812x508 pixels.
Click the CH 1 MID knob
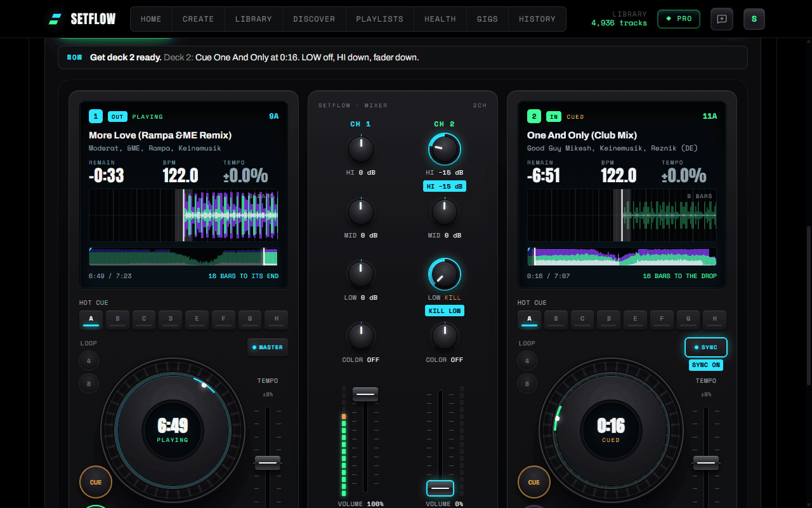point(361,212)
